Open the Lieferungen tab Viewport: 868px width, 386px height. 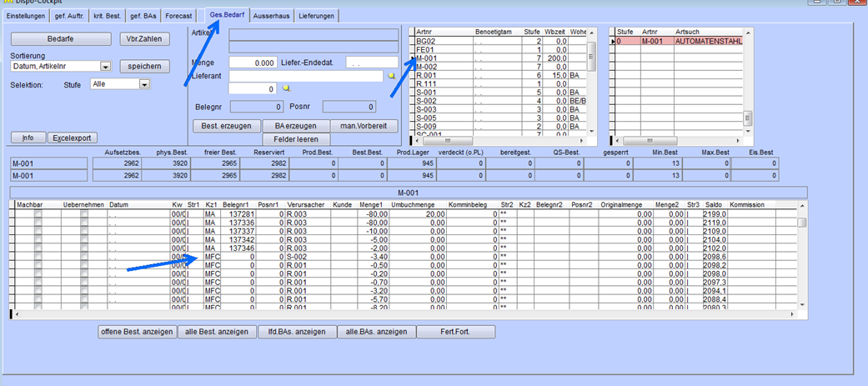[317, 16]
